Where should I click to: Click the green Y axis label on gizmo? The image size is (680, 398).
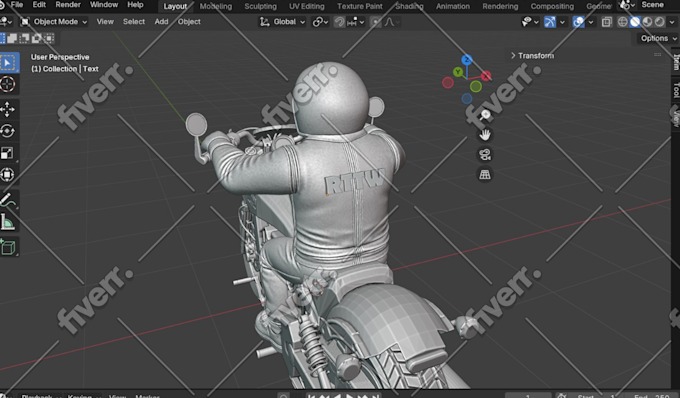[x=458, y=72]
